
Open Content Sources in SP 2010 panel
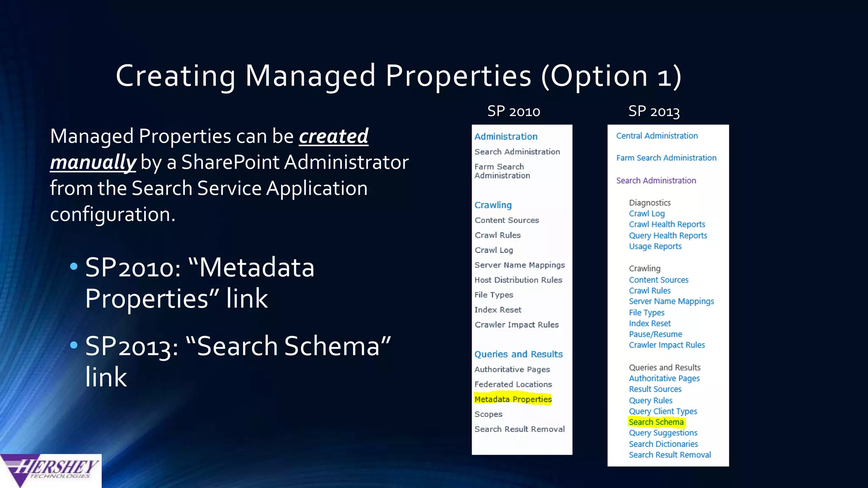pyautogui.click(x=507, y=220)
